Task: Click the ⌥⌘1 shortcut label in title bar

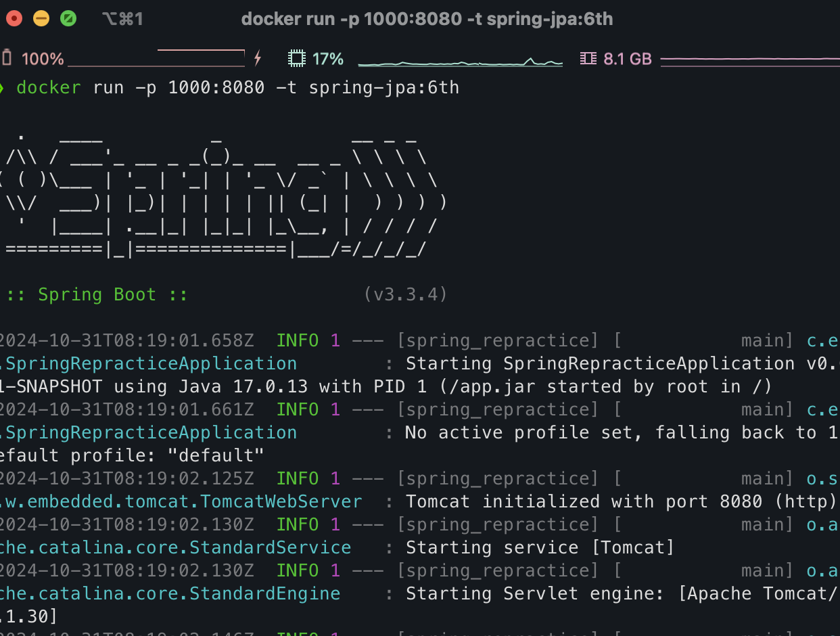Action: point(122,19)
